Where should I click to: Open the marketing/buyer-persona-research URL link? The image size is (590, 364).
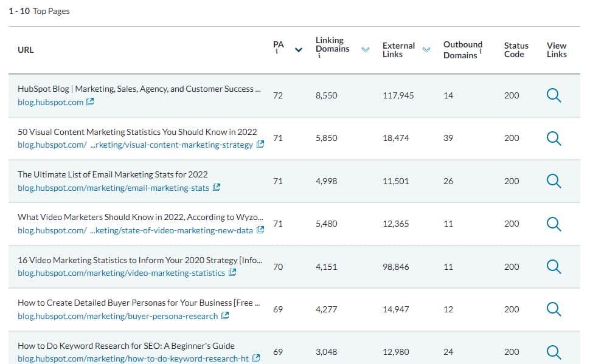click(x=118, y=316)
